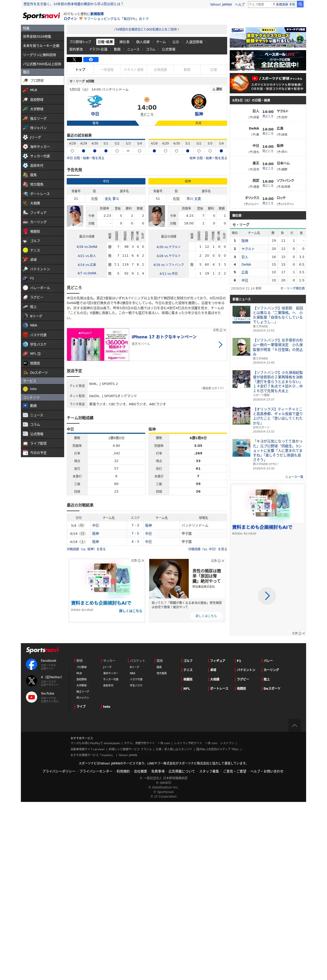The width and height of the screenshot is (327, 980).
Task: Click the 阪神 Tigers team logo
Action: pyautogui.click(x=199, y=102)
